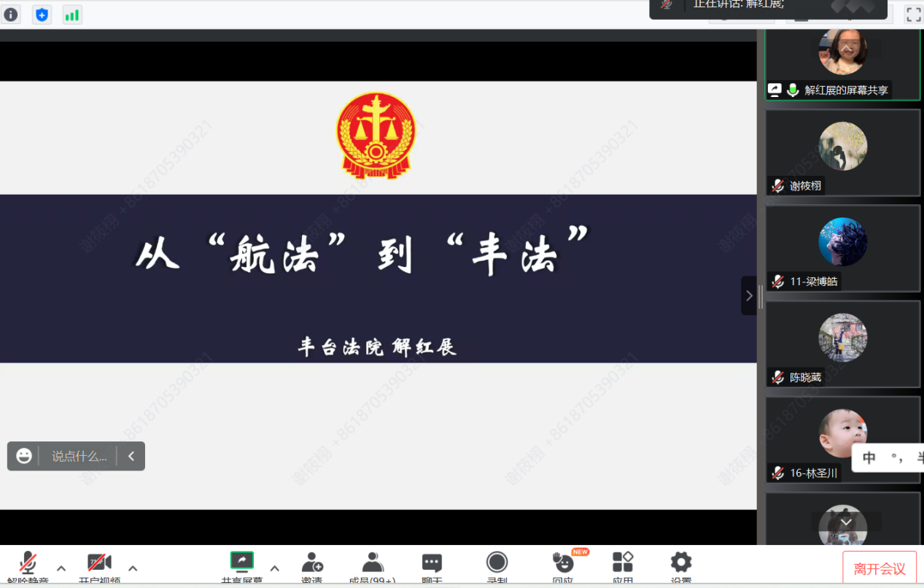924x588 pixels.
Task: Collapse the participant panel with the side arrow
Action: 749,295
